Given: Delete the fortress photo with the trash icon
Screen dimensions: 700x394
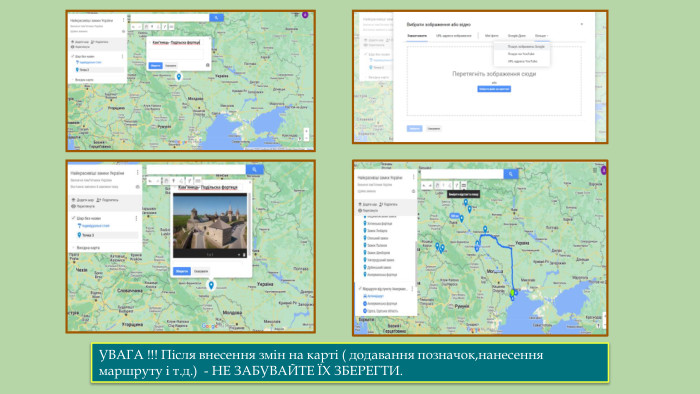Looking at the screenshot, I should pyautogui.click(x=244, y=255).
